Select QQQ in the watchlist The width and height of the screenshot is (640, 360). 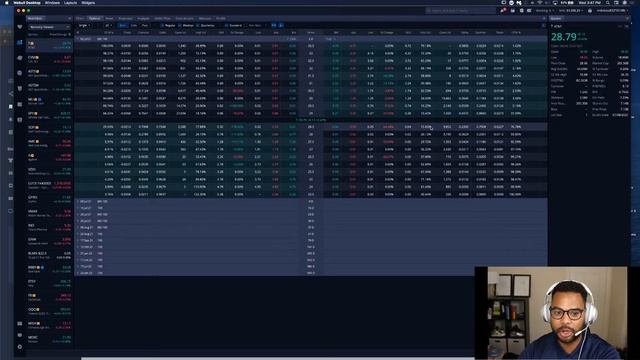point(49,311)
